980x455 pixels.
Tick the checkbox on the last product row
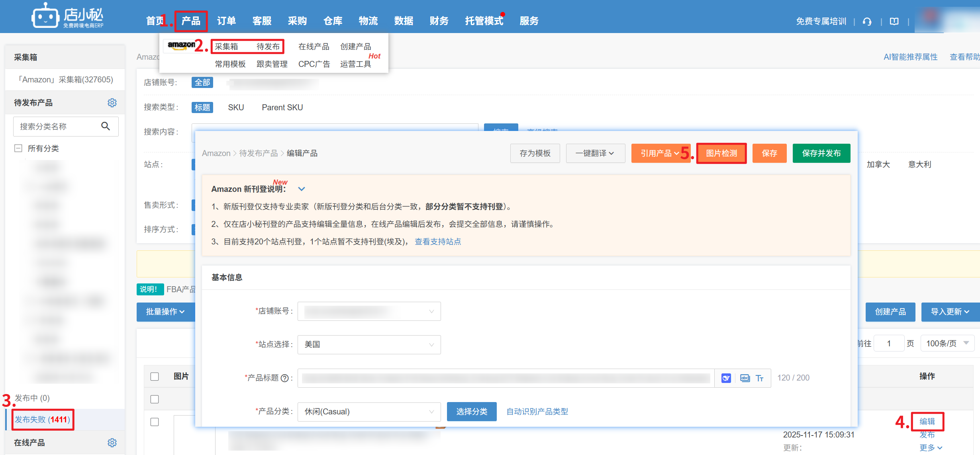(x=155, y=422)
